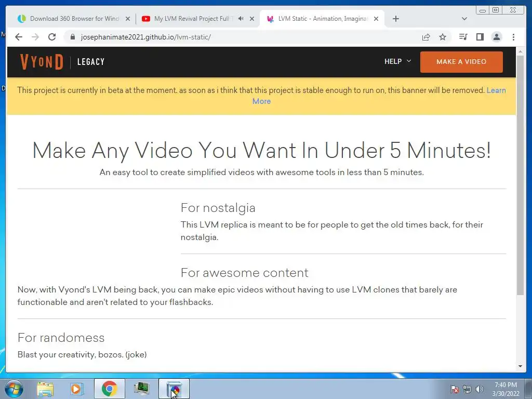
Task: Click the paint program taskbar icon
Action: coord(174,389)
